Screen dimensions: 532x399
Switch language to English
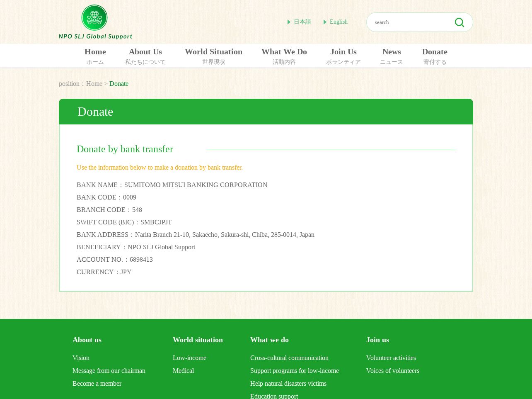tap(339, 22)
